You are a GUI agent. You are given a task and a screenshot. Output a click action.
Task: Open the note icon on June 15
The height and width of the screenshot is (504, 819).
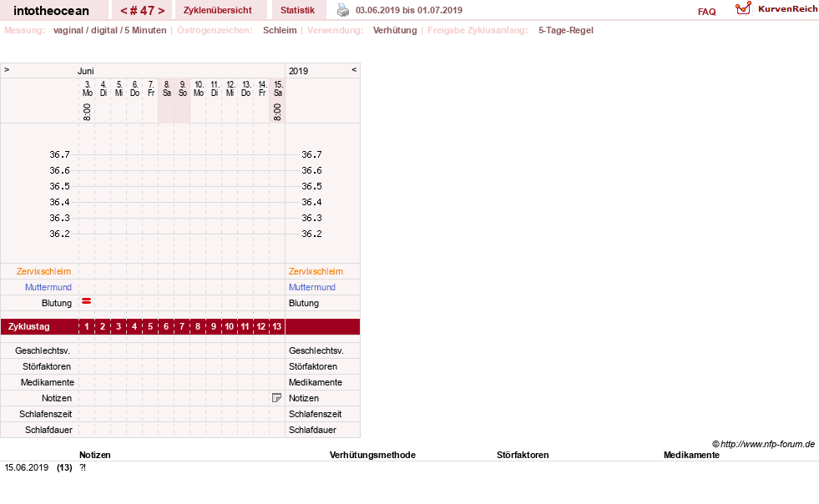(x=277, y=398)
